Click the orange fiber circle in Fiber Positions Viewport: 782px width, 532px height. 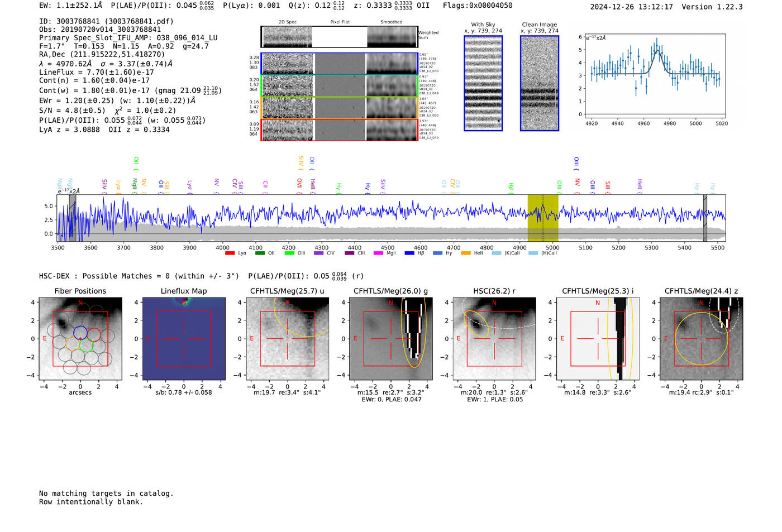73,343
